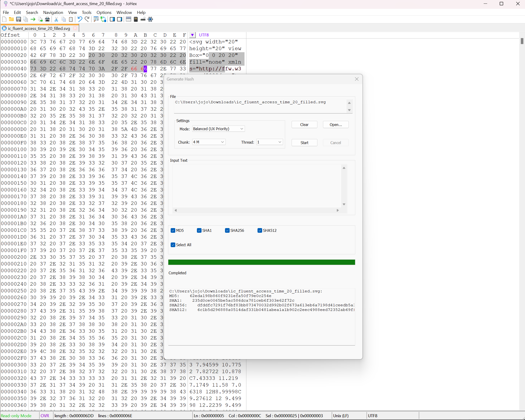This screenshot has width=525, height=420.
Task: Toggle the Select All checkbox
Action: coord(173,245)
